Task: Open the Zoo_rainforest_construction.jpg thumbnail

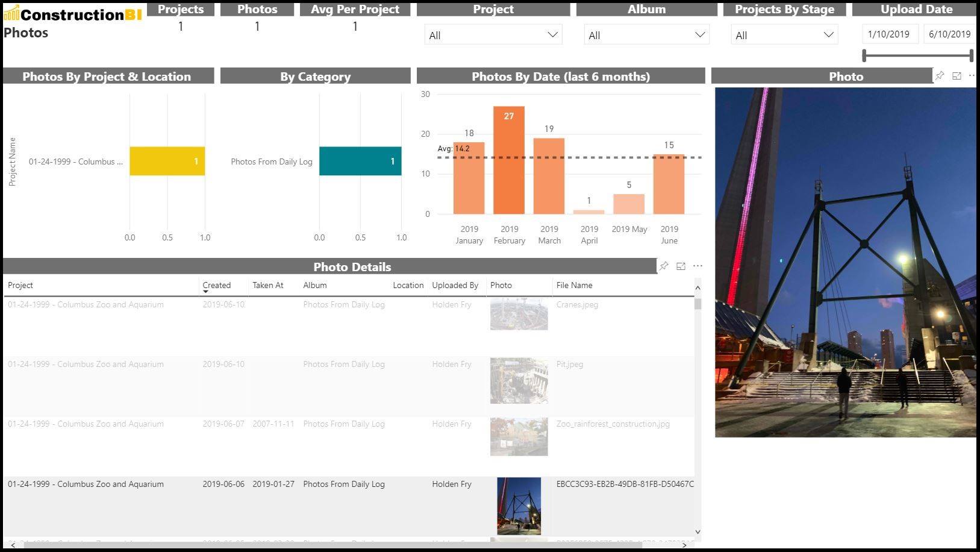Action: 519,437
